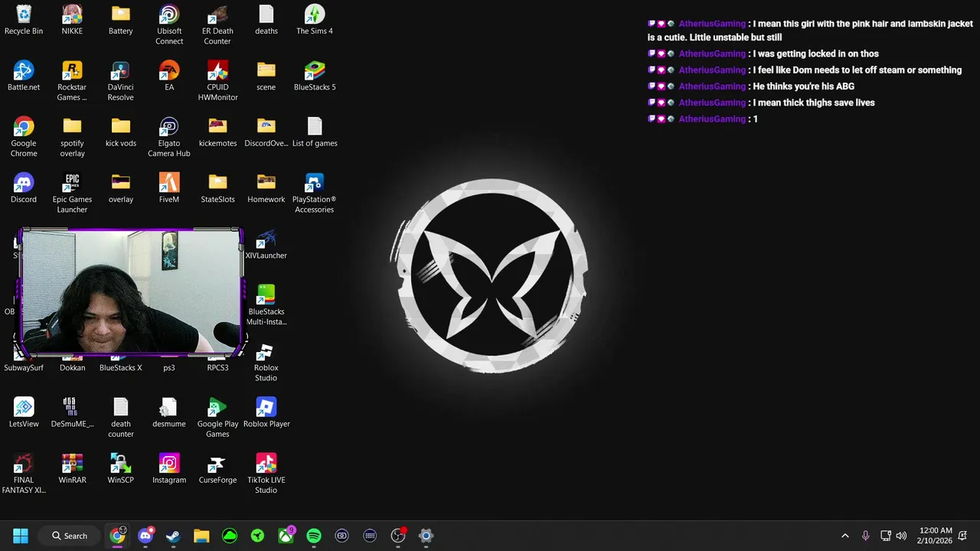Image resolution: width=980 pixels, height=551 pixels.
Task: Click the green cloud taskbar icon
Action: point(230,536)
